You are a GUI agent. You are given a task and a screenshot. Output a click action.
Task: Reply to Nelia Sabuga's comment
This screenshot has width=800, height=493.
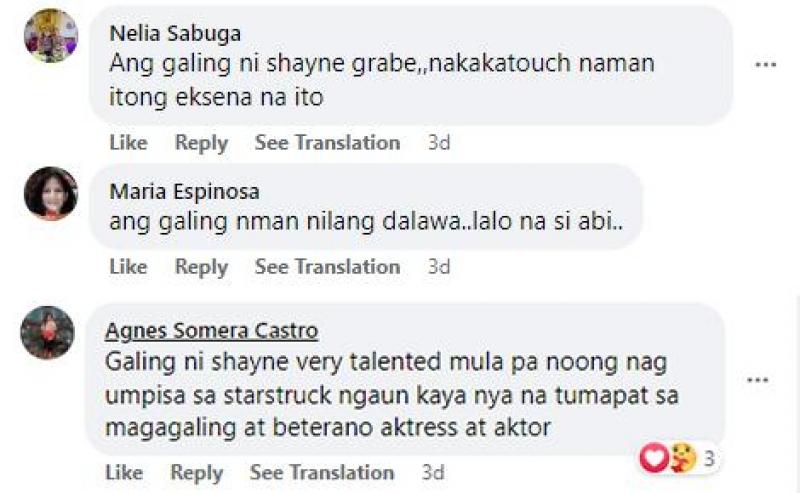(x=201, y=143)
